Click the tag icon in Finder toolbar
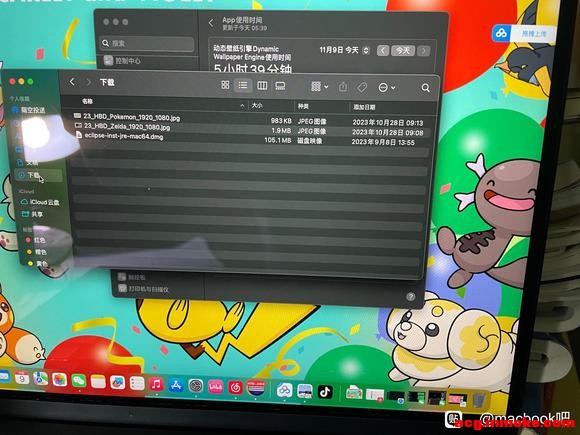This screenshot has width=580, height=435. tap(362, 87)
